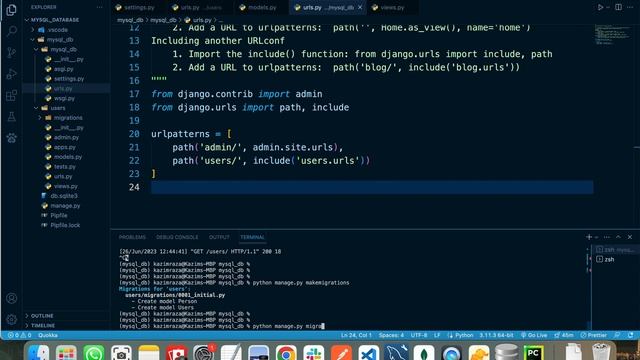Open the DEBUG CONSOLE panel tab
Image resolution: width=640 pixels, height=360 pixels.
(x=177, y=237)
